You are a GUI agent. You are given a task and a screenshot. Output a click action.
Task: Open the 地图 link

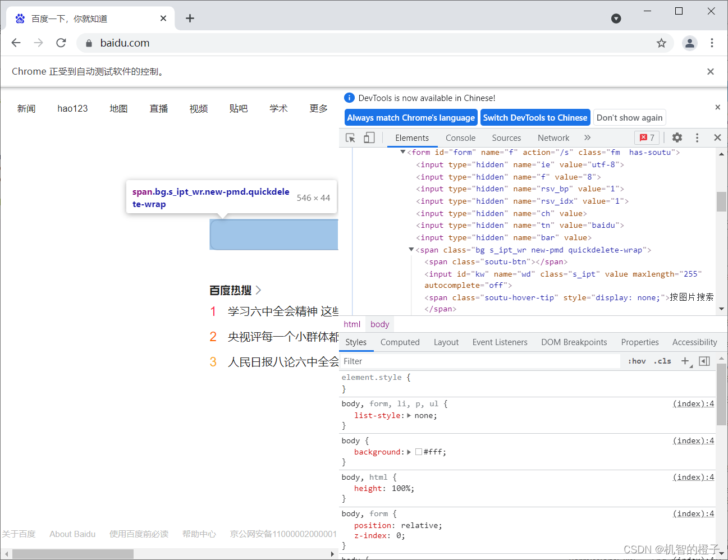(x=118, y=108)
